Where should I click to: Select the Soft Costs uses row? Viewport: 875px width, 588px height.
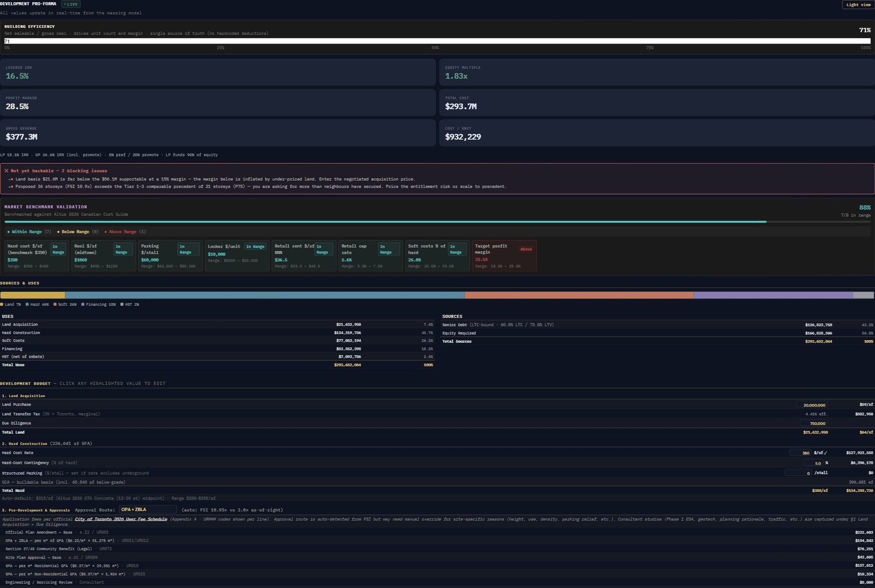coord(217,341)
